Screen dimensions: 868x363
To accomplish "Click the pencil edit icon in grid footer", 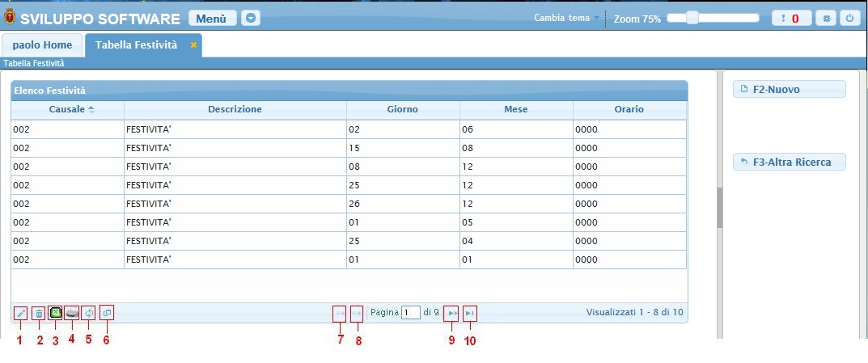I will coord(20,313).
